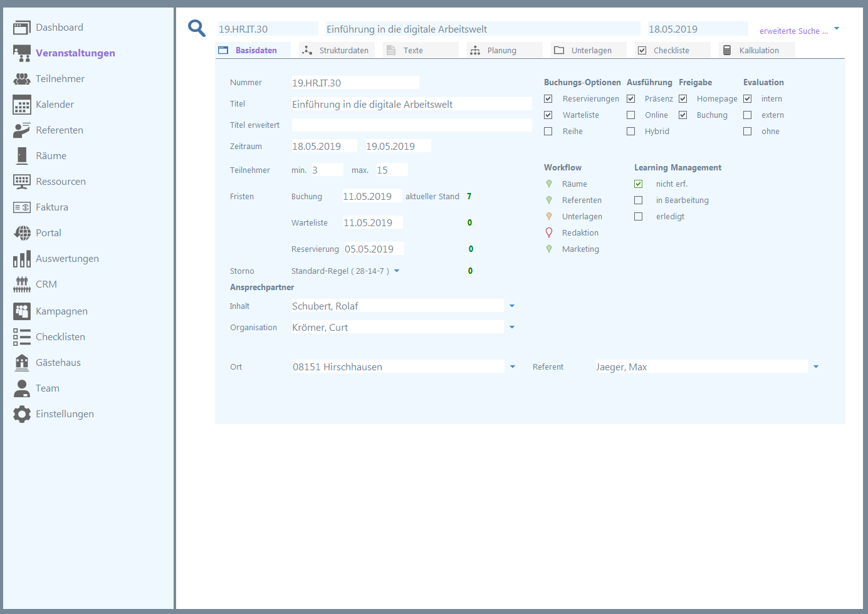Open Auswertungen bar chart icon
The image size is (868, 614).
click(22, 259)
